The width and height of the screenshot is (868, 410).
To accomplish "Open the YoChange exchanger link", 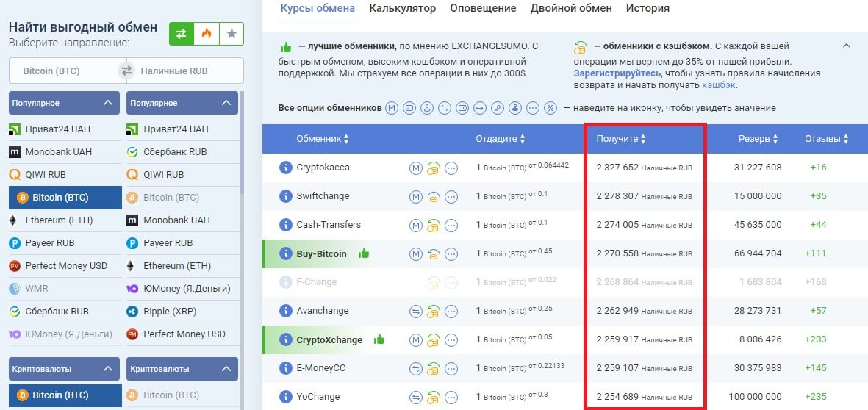I will pyautogui.click(x=318, y=397).
